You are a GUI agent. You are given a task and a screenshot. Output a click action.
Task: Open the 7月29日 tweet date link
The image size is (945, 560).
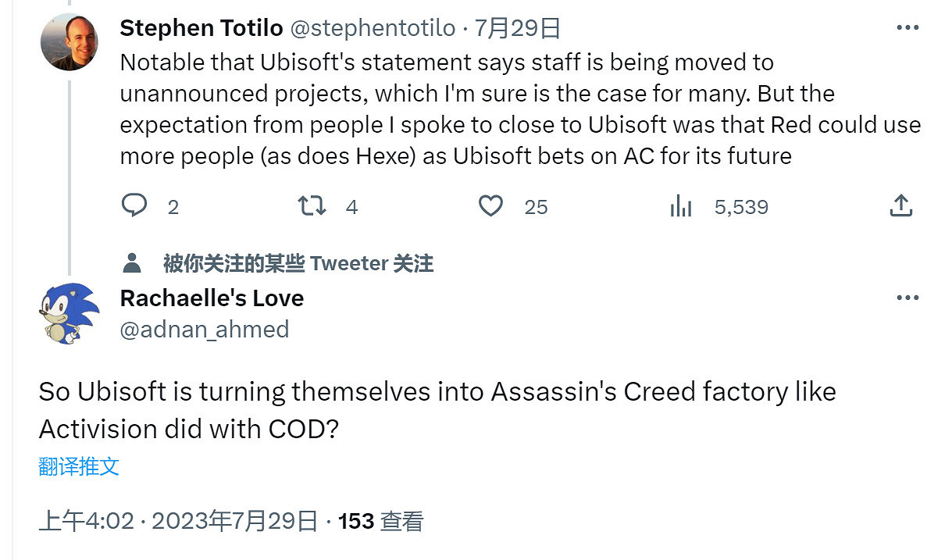point(518,29)
